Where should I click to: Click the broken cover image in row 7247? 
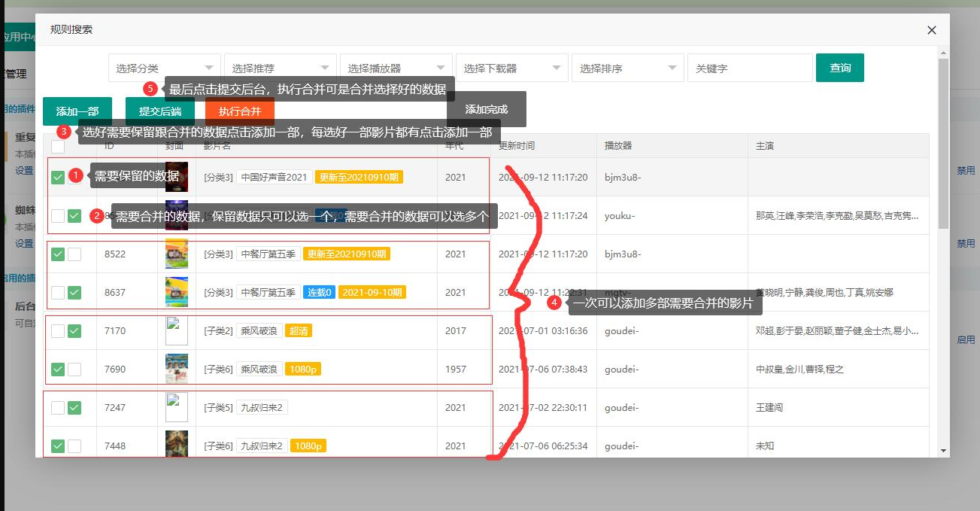177,407
